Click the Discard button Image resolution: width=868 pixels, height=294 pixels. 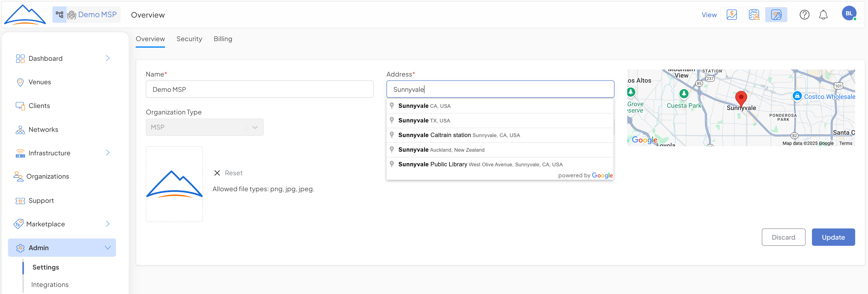pyautogui.click(x=783, y=237)
